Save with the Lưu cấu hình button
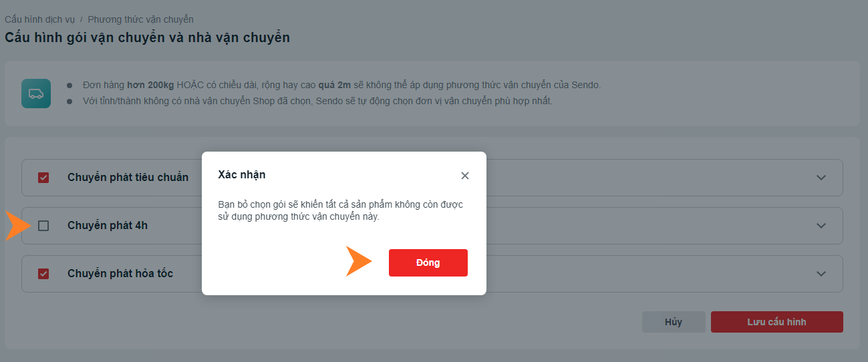This screenshot has width=868, height=362. [x=777, y=322]
